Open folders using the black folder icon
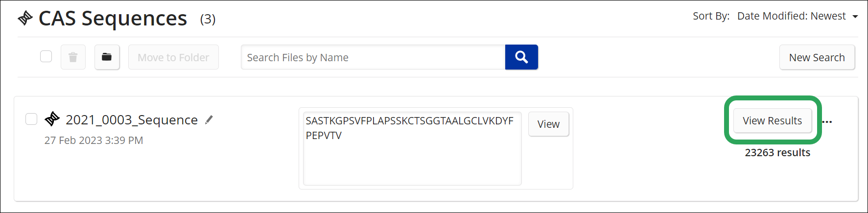Image resolution: width=868 pixels, height=213 pixels. tap(107, 57)
